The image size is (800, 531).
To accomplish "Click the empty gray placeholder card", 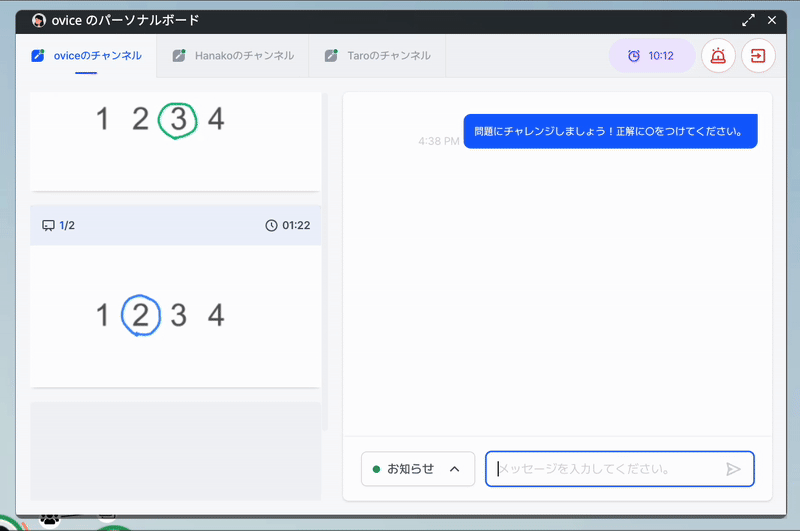I will pyautogui.click(x=176, y=451).
